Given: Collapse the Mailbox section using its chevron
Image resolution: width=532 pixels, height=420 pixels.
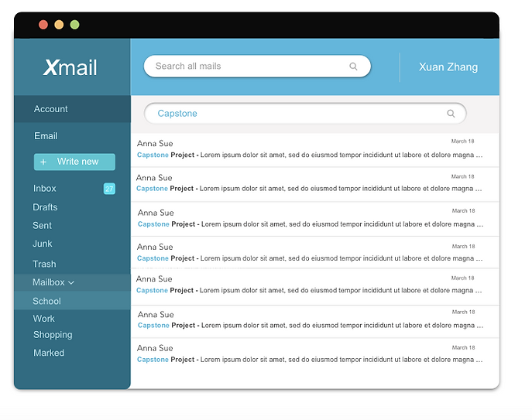Looking at the screenshot, I should click(71, 283).
